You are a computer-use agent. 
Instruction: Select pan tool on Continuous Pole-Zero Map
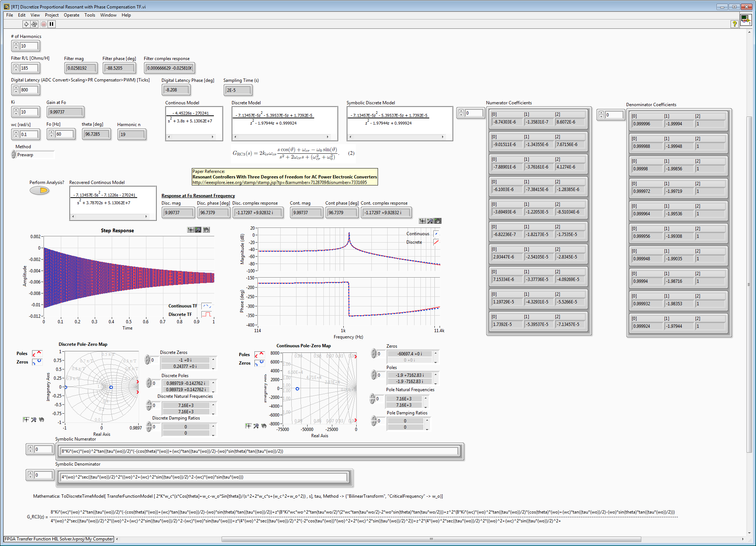[x=264, y=426]
